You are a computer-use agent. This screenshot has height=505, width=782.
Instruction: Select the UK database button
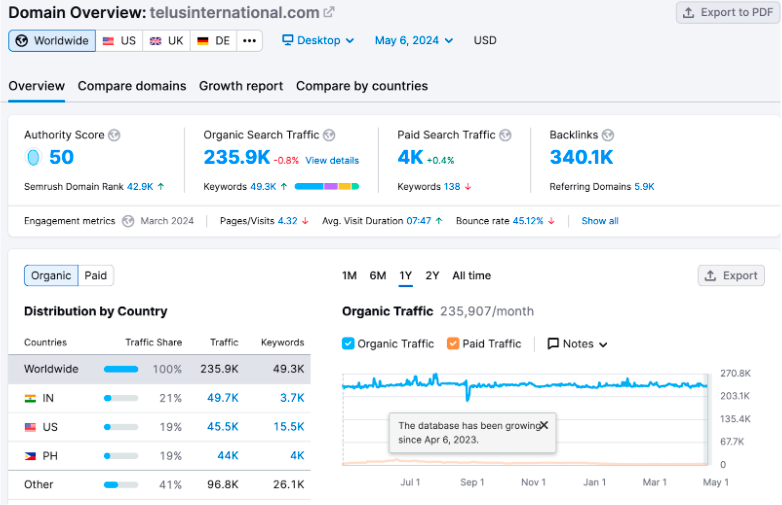[x=167, y=40]
